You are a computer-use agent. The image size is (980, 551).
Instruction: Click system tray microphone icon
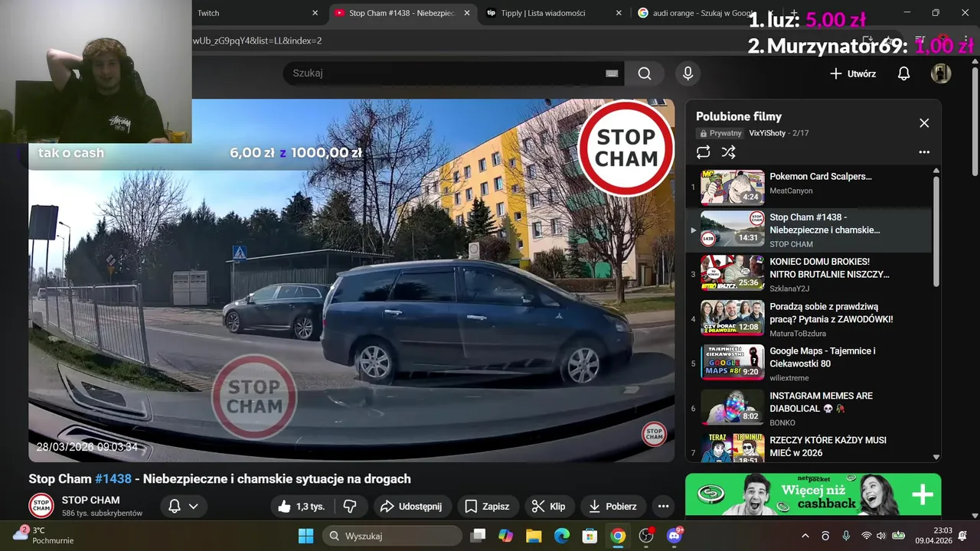846,536
